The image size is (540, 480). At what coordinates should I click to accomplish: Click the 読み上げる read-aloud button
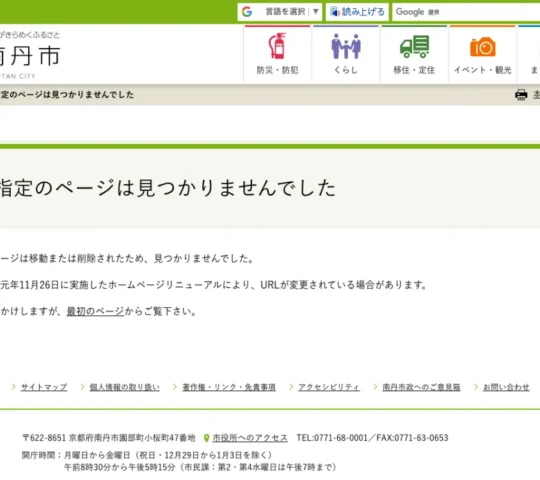(x=357, y=12)
